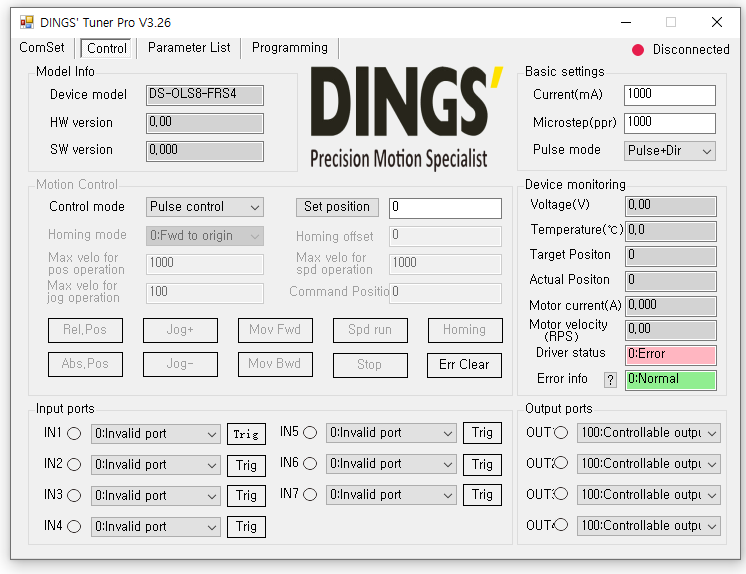The height and width of the screenshot is (574, 746).
Task: Click the Homing button
Action: coord(465,330)
